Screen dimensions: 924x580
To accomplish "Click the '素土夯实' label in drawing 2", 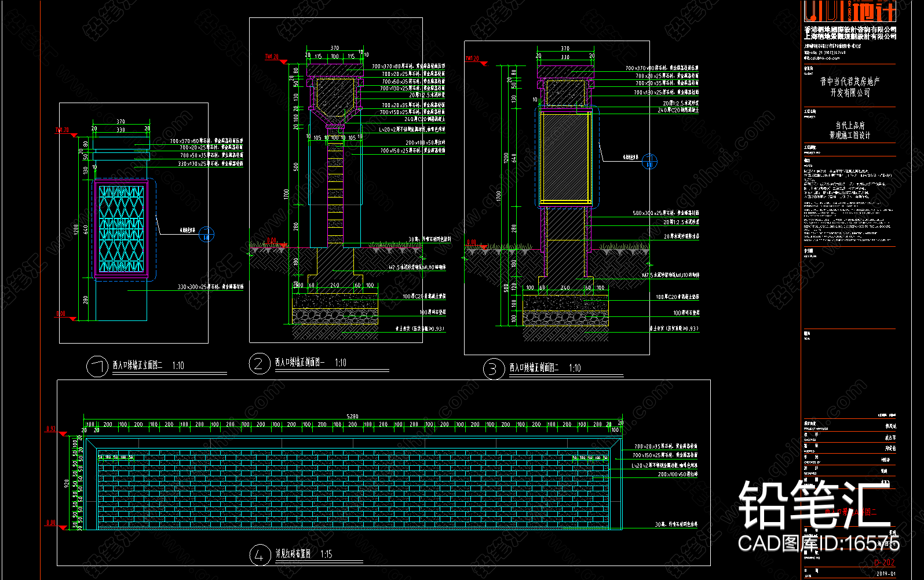I will [x=420, y=329].
